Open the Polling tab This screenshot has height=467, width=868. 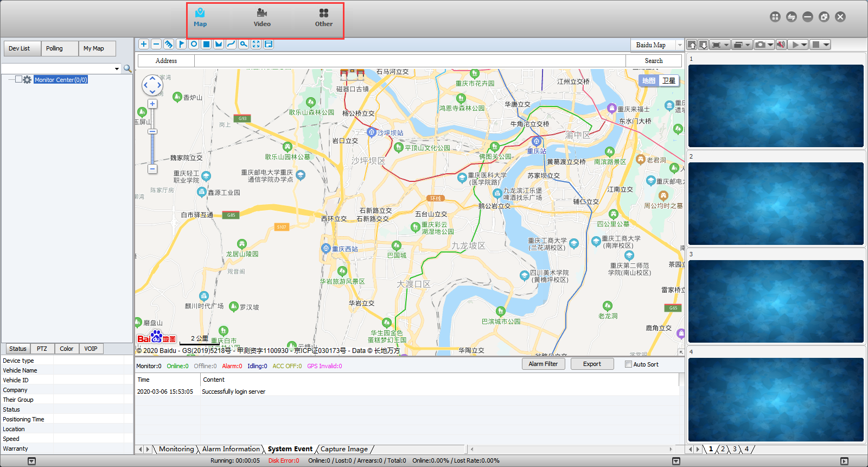(x=54, y=48)
